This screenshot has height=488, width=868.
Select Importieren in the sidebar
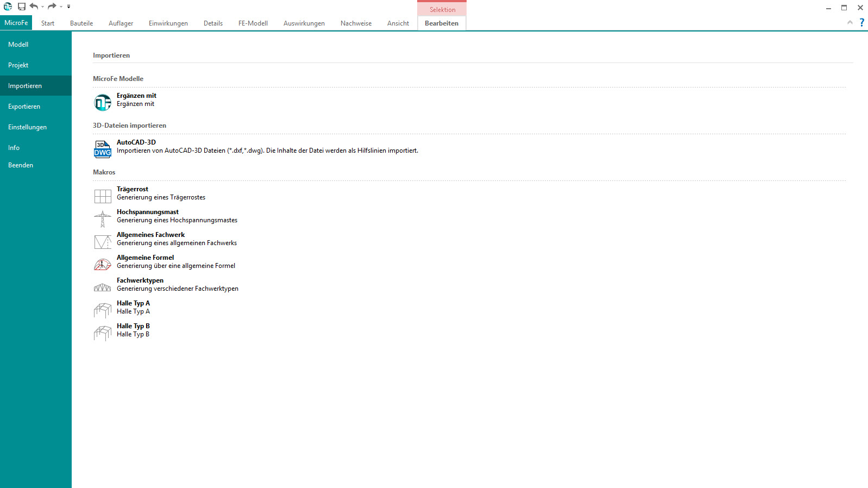[x=36, y=86]
